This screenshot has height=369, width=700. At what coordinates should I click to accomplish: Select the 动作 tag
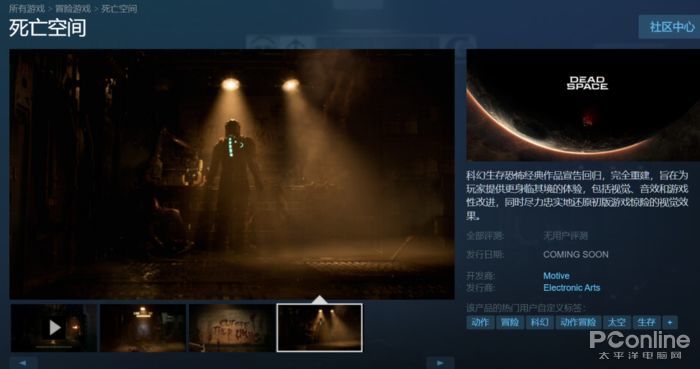tap(480, 322)
